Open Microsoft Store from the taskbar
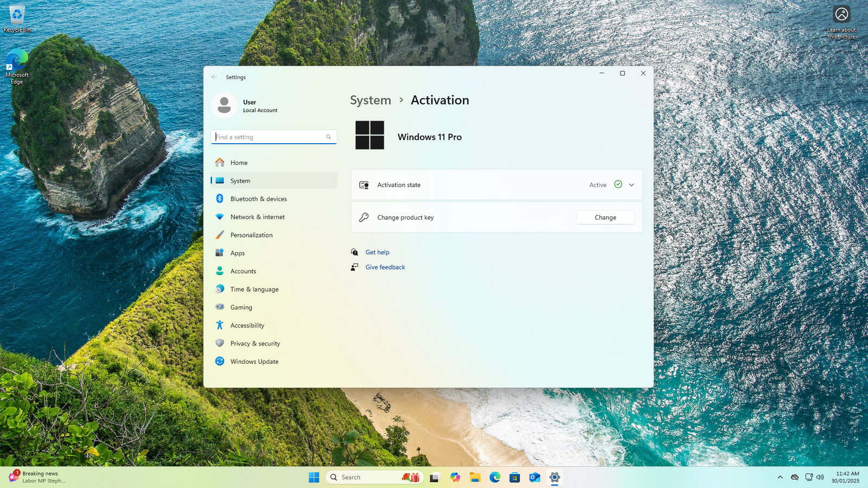Screen dimensions: 868x488 pos(515,477)
